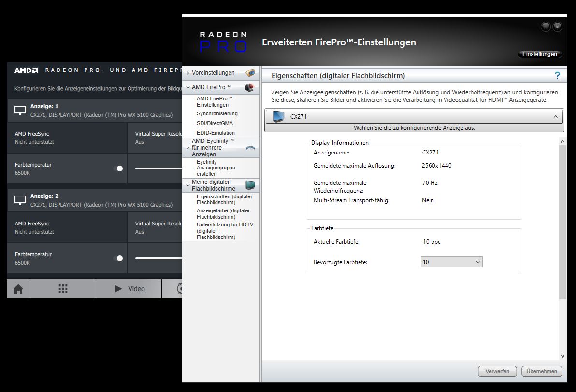Expand the Voreinstellungen section
Viewport: 576px width, 392px height.
click(x=188, y=73)
